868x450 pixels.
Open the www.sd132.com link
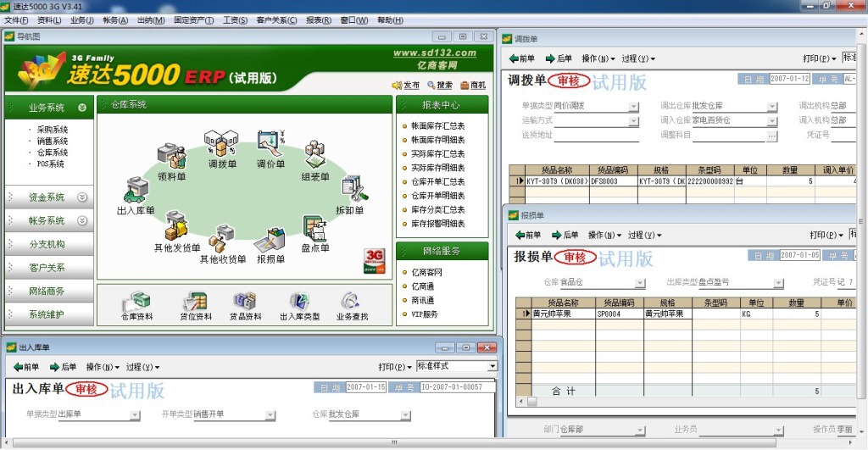[435, 53]
